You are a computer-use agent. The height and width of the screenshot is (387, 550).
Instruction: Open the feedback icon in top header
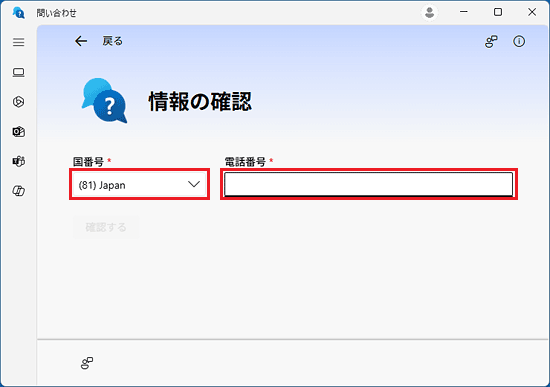[x=491, y=41]
